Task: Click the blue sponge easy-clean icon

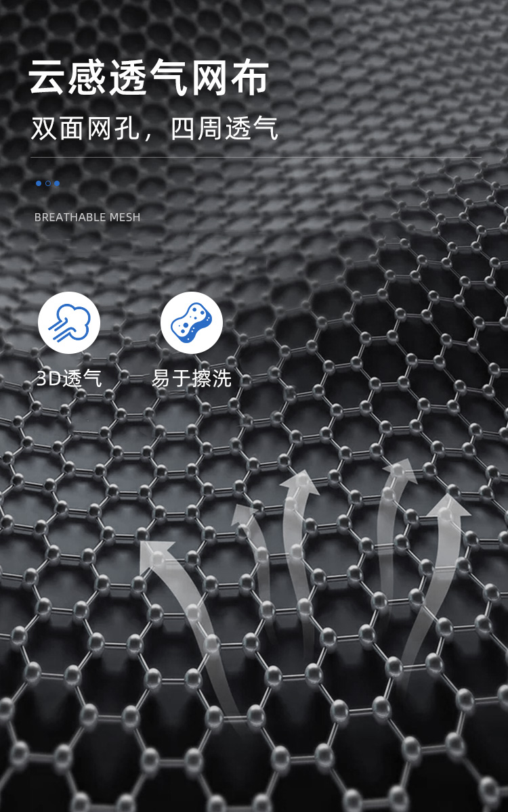Action: click(192, 323)
